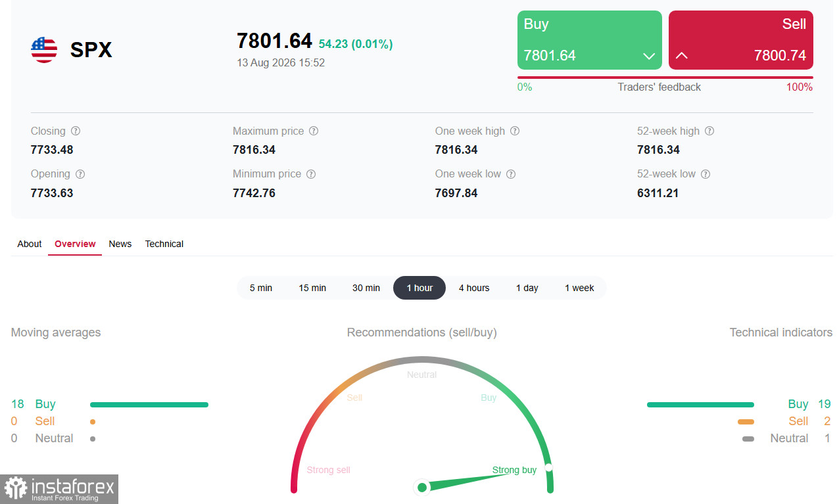
Task: Click the Traders' feedback progress bar
Action: click(x=665, y=78)
